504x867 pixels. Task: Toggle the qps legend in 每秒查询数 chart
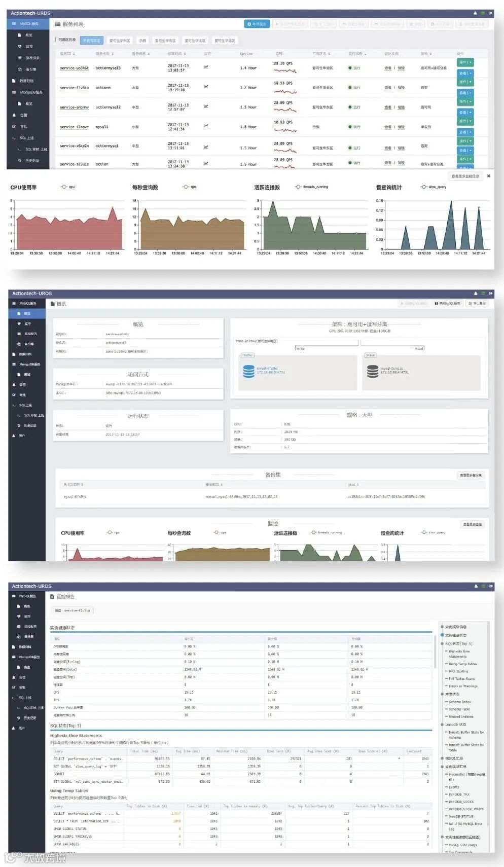(x=190, y=187)
